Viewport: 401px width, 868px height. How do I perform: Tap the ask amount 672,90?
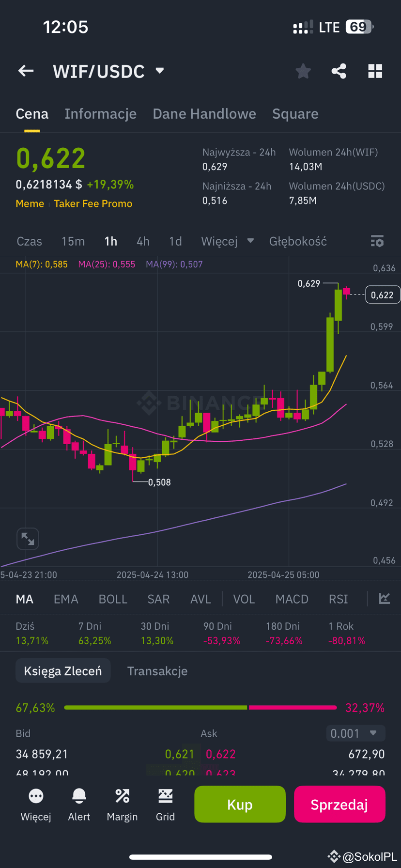click(367, 754)
